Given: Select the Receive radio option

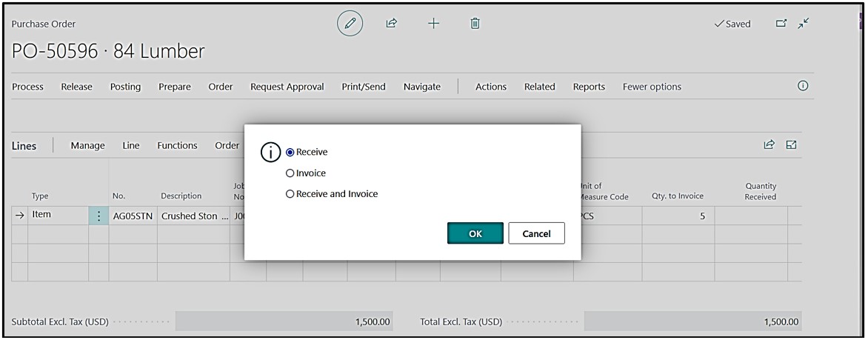Looking at the screenshot, I should pos(290,153).
